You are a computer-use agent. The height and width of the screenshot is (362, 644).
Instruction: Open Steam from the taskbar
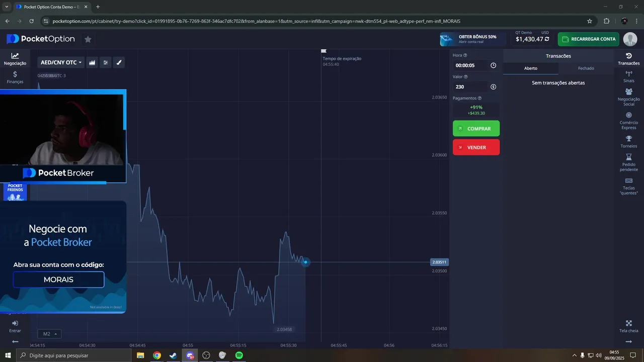coord(173,355)
